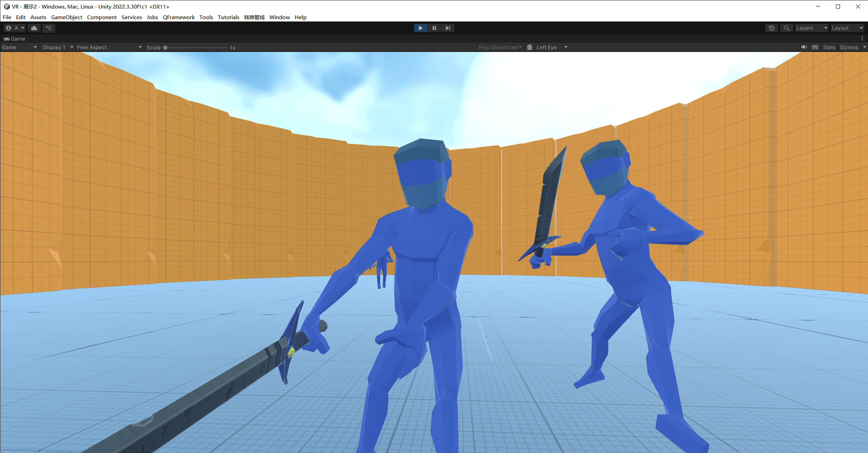Click the Scale slider handle
The height and width of the screenshot is (453, 868).
pyautogui.click(x=165, y=47)
